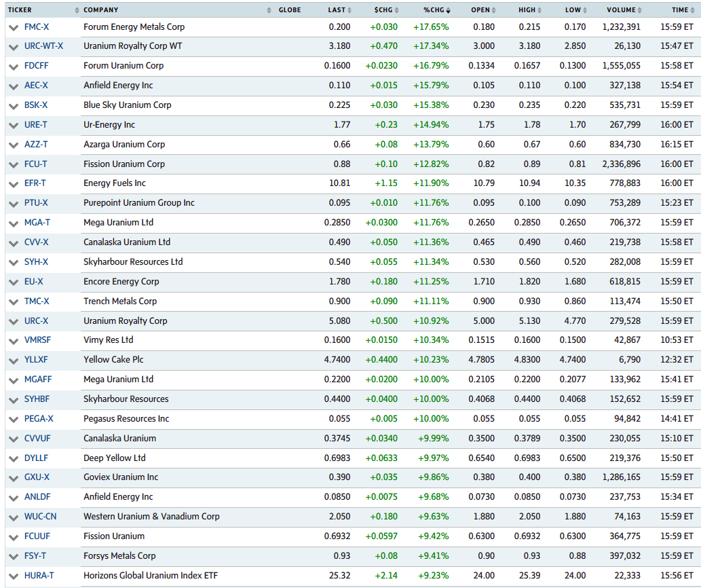Click the GXU-X ticker link
The image size is (701, 588).
[37, 478]
